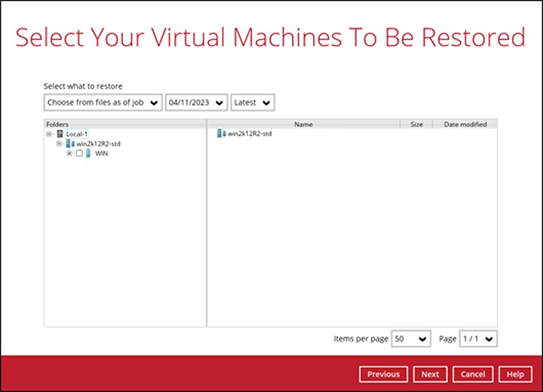Open the Latest version dropdown
Screen dimensions: 543x392
click(253, 102)
